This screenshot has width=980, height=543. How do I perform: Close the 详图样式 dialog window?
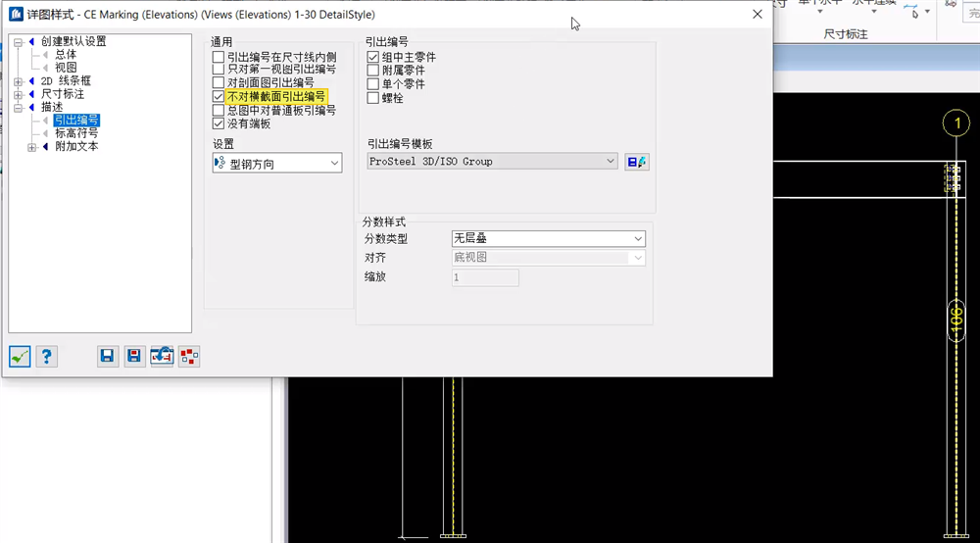click(x=757, y=15)
